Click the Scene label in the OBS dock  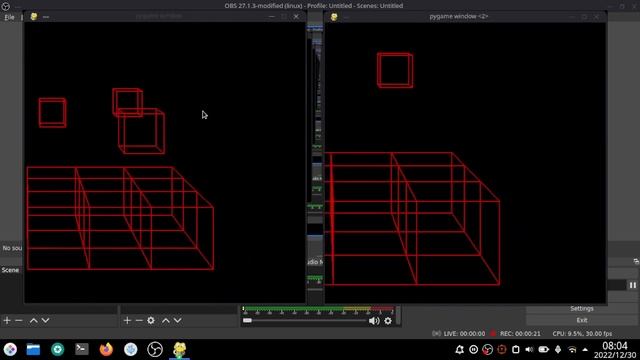click(x=10, y=270)
